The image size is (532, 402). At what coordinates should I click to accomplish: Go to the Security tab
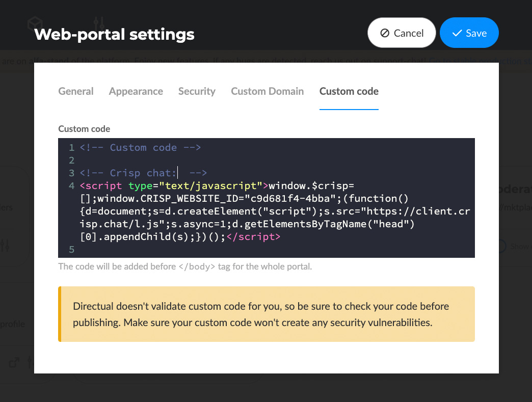click(197, 92)
